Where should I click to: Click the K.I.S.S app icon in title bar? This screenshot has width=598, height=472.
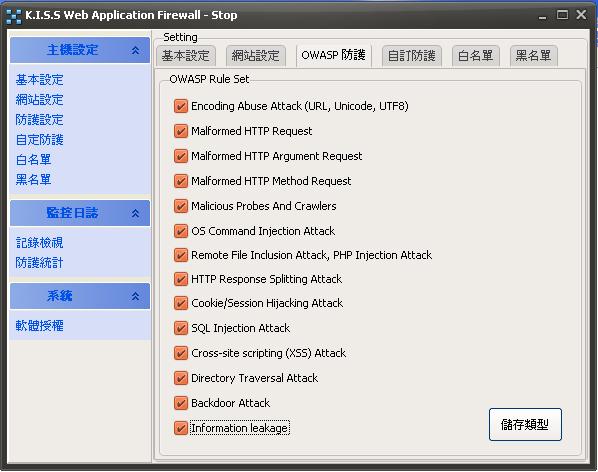(14, 16)
